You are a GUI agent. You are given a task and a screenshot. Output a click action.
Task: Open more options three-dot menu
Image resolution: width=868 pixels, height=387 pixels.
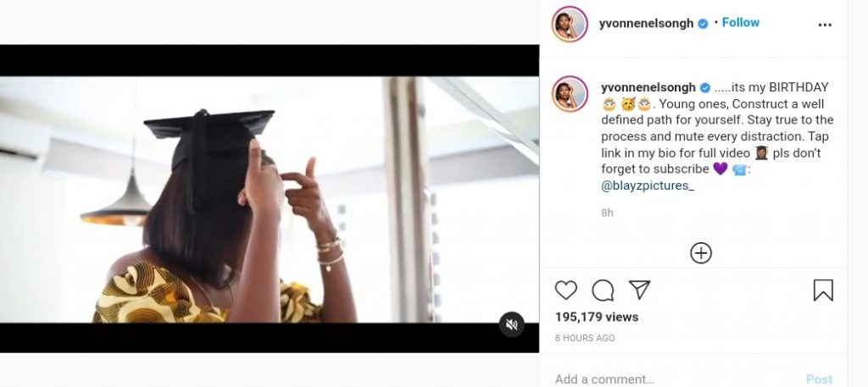(825, 25)
